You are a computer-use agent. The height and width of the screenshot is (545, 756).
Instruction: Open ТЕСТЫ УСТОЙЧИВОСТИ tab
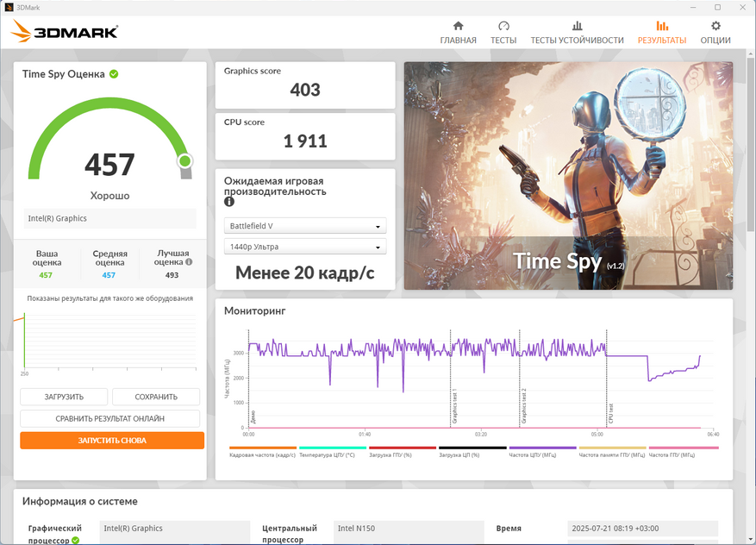(577, 33)
